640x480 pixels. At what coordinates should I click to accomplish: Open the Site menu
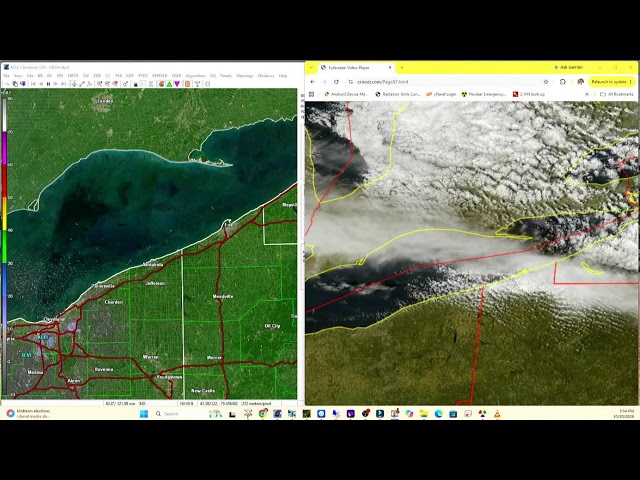coord(30,76)
